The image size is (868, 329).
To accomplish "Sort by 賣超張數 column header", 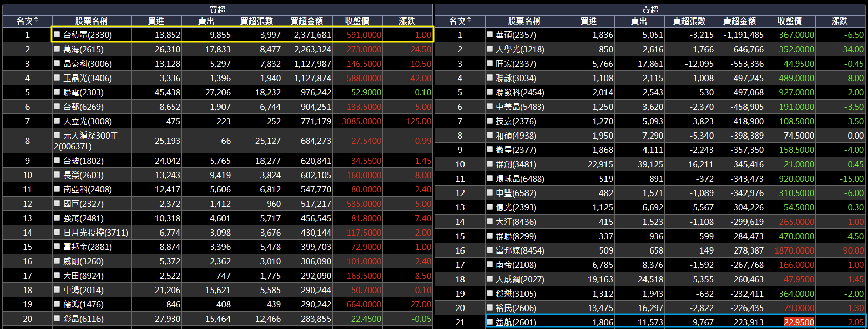I will click(x=689, y=21).
